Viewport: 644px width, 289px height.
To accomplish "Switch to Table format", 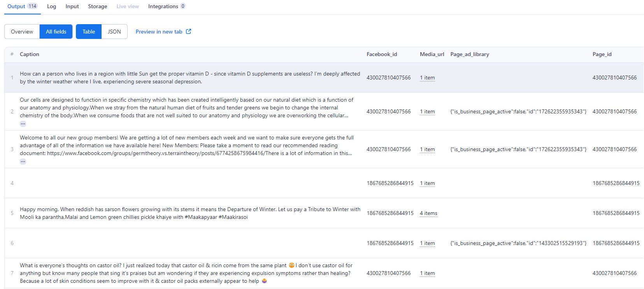I will click(89, 32).
